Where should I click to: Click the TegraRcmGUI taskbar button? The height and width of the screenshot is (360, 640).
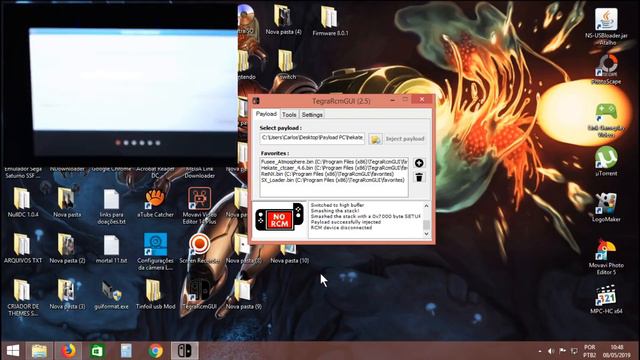pos(184,351)
